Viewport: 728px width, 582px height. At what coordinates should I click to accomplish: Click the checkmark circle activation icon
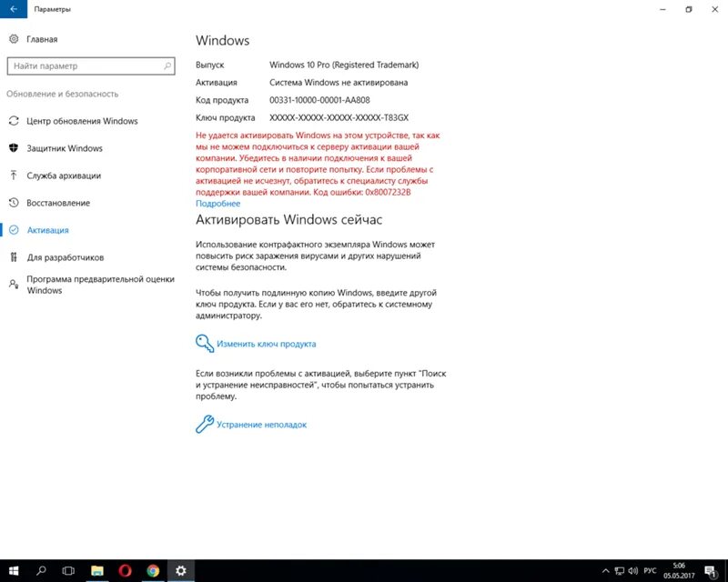(x=14, y=230)
